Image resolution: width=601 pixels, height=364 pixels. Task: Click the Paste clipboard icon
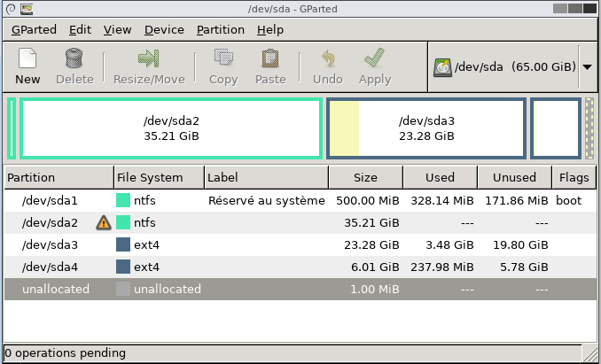point(270,58)
